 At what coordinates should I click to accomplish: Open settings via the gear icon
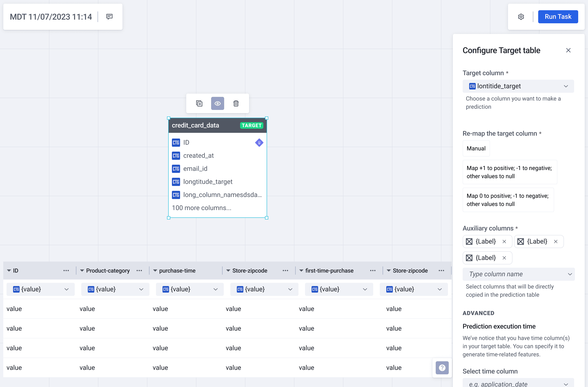pyautogui.click(x=521, y=17)
